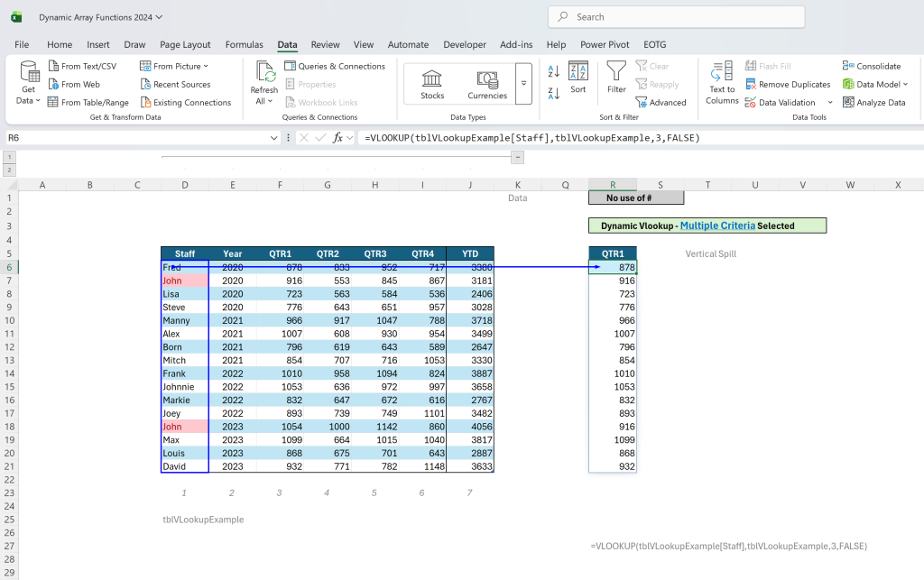Screen dimensions: 924x580
Task: Select the Currencies data type icon
Action: (487, 79)
